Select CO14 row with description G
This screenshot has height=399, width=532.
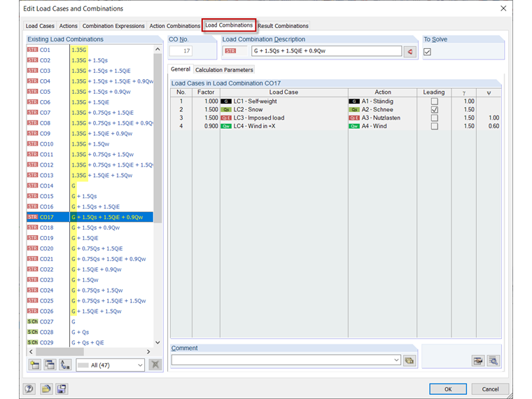(x=90, y=185)
